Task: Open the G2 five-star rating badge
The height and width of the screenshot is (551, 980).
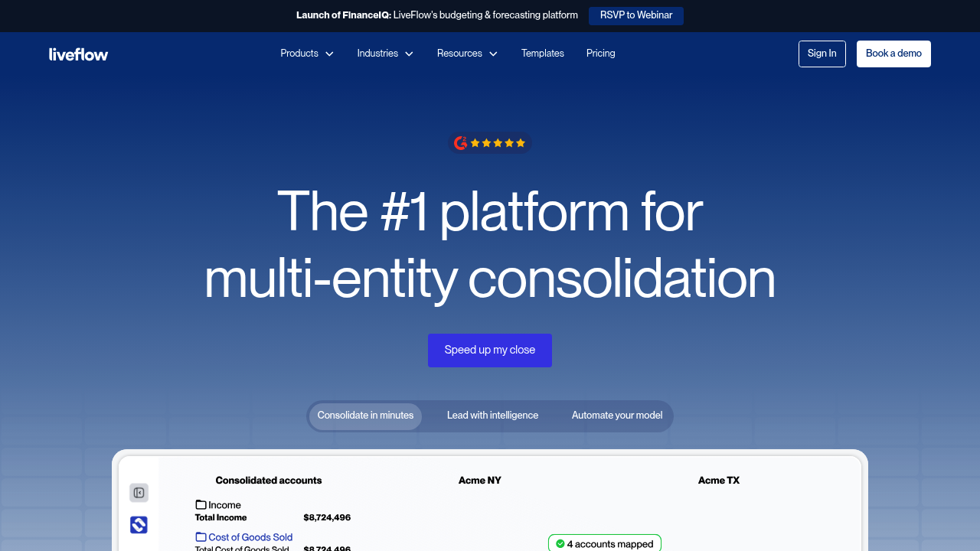Action: (x=490, y=143)
